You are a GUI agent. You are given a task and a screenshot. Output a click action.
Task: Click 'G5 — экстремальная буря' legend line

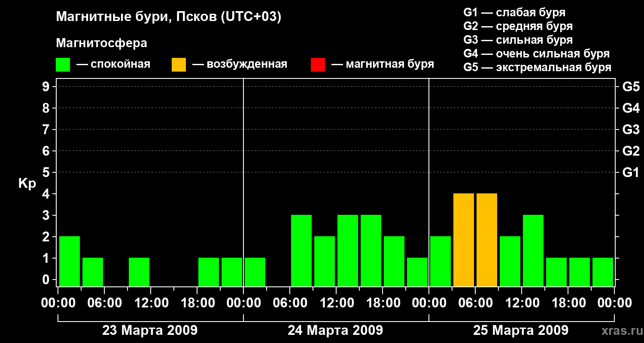(538, 67)
